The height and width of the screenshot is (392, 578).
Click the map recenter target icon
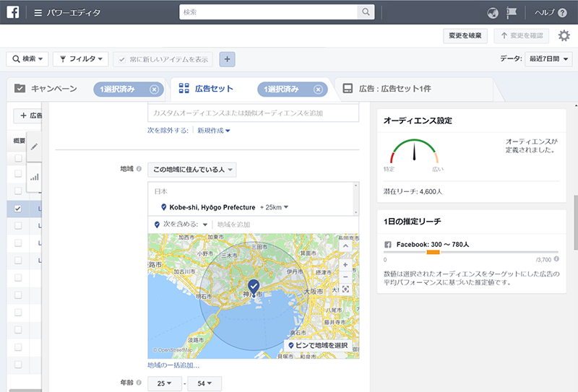[x=345, y=289]
